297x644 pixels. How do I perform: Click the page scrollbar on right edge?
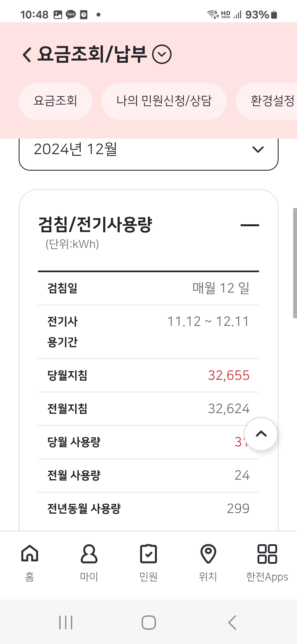[295, 263]
